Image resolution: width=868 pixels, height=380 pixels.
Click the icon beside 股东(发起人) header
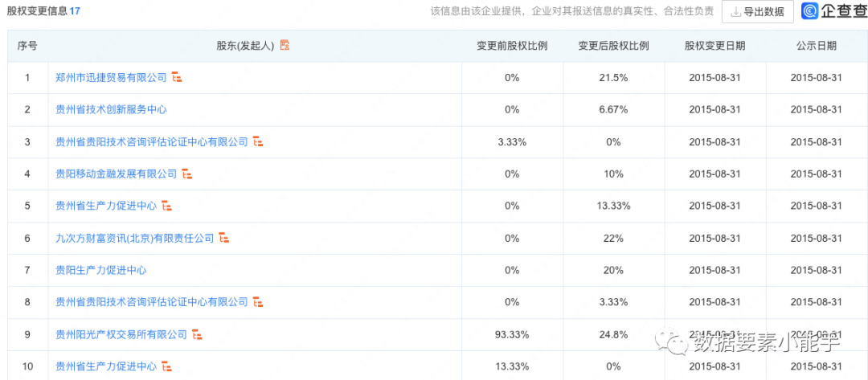point(285,46)
